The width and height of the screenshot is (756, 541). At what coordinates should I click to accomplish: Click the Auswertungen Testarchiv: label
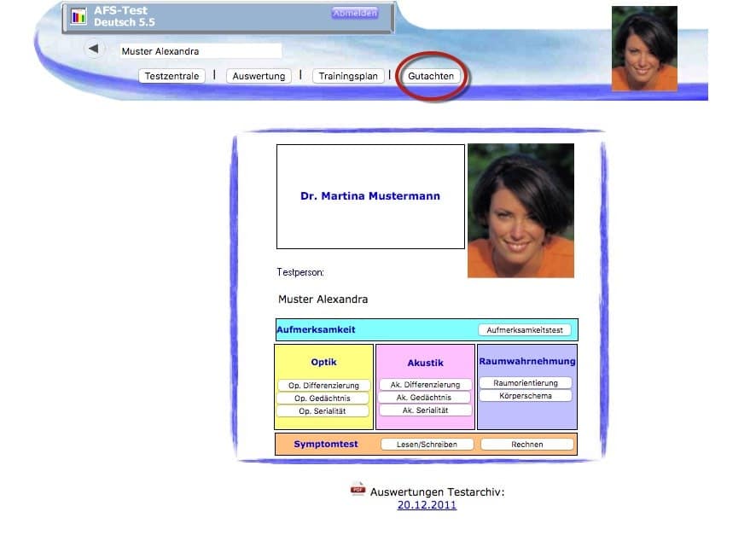[438, 492]
